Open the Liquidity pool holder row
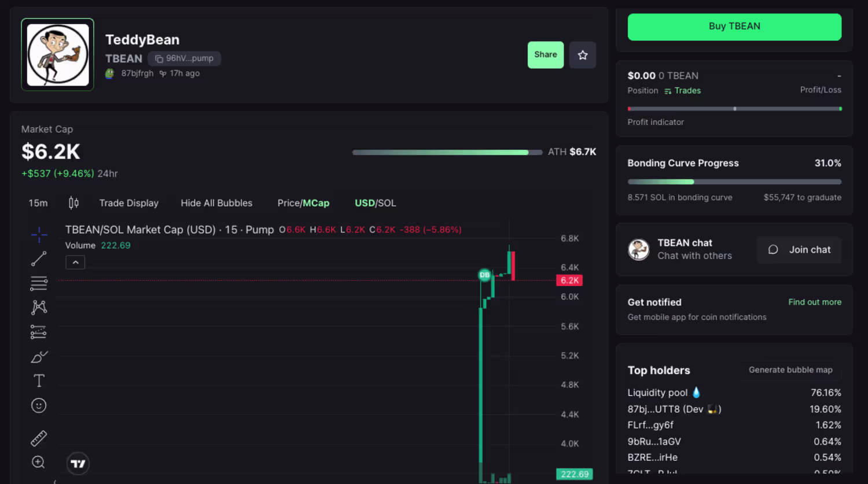The width and height of the screenshot is (868, 484). click(734, 393)
